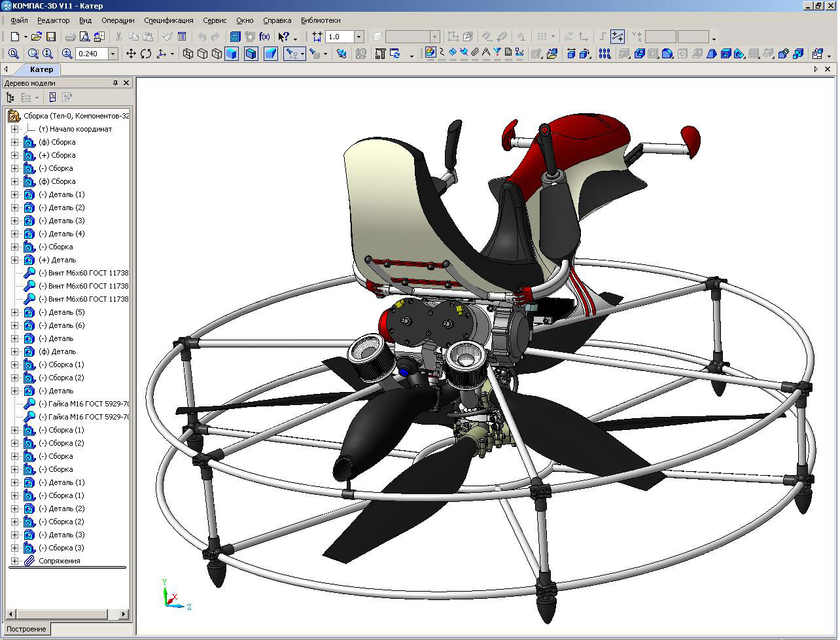Pin the Дерево модели panel
The width and height of the screenshot is (840, 640).
[116, 82]
